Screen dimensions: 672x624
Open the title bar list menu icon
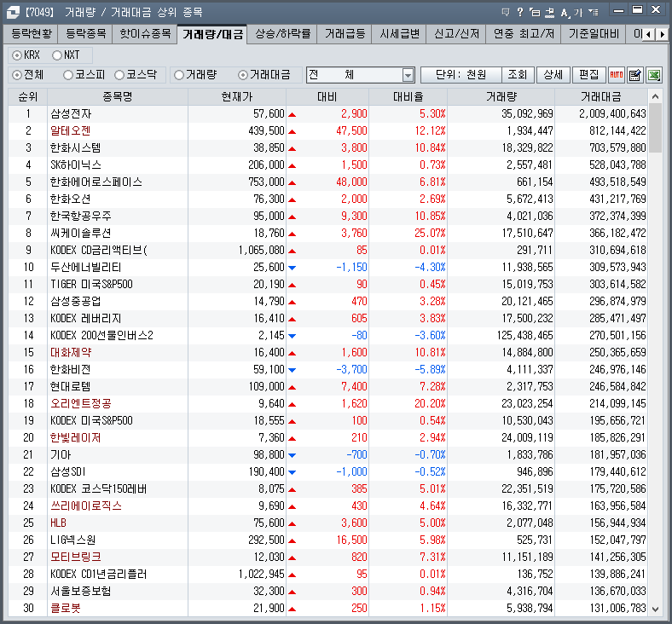point(594,12)
